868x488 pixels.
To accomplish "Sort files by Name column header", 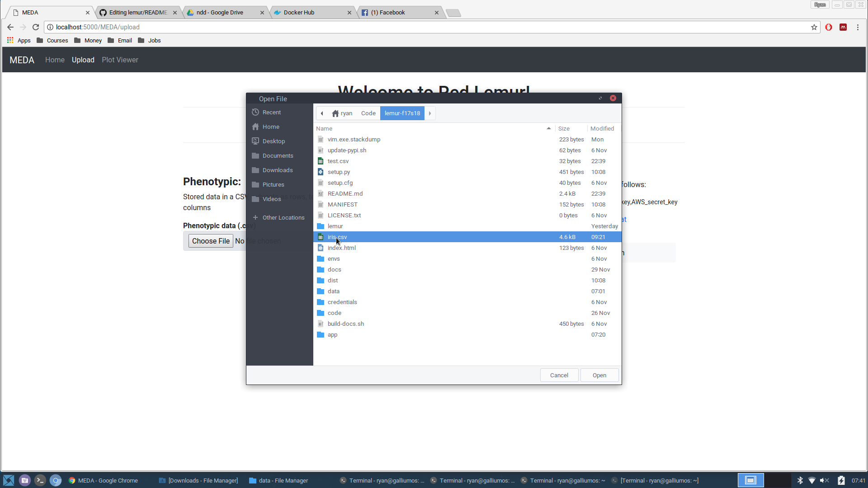I will click(324, 129).
